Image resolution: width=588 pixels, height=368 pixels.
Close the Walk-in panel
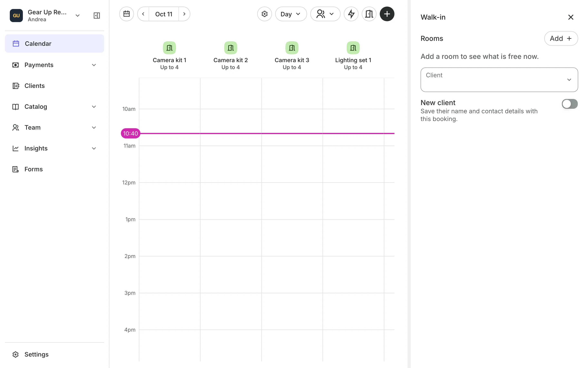pyautogui.click(x=571, y=17)
